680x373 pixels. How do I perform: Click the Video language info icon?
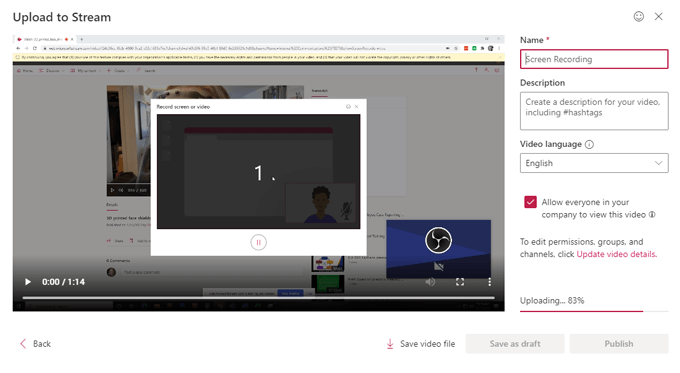tap(589, 144)
